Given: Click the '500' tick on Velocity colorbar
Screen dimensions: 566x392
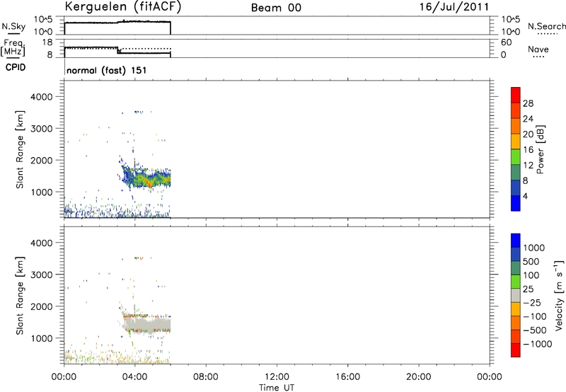Looking at the screenshot, I should [x=531, y=262].
